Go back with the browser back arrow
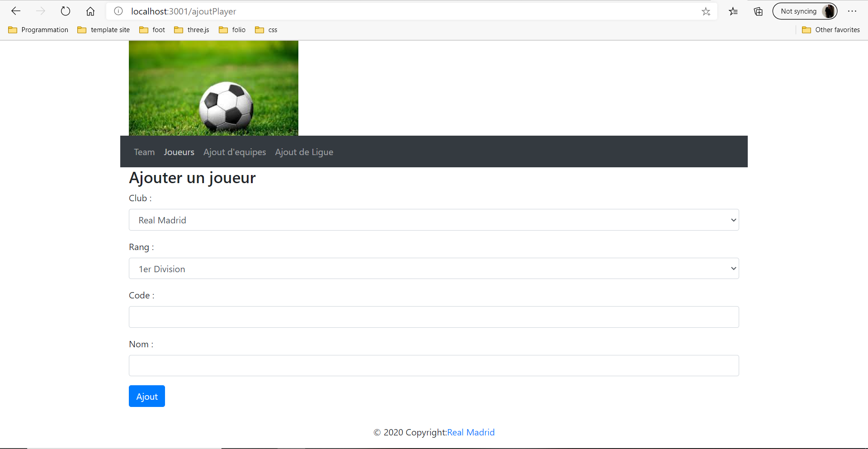 click(16, 11)
